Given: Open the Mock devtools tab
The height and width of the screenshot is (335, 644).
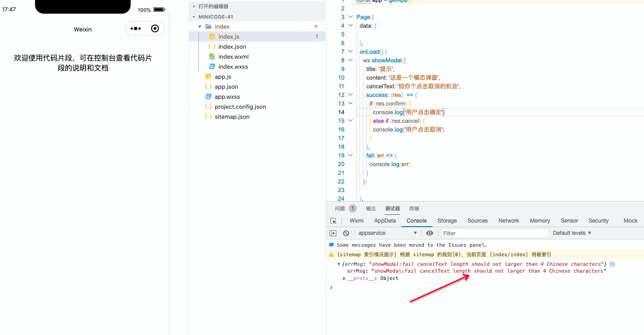Looking at the screenshot, I should tap(630, 221).
